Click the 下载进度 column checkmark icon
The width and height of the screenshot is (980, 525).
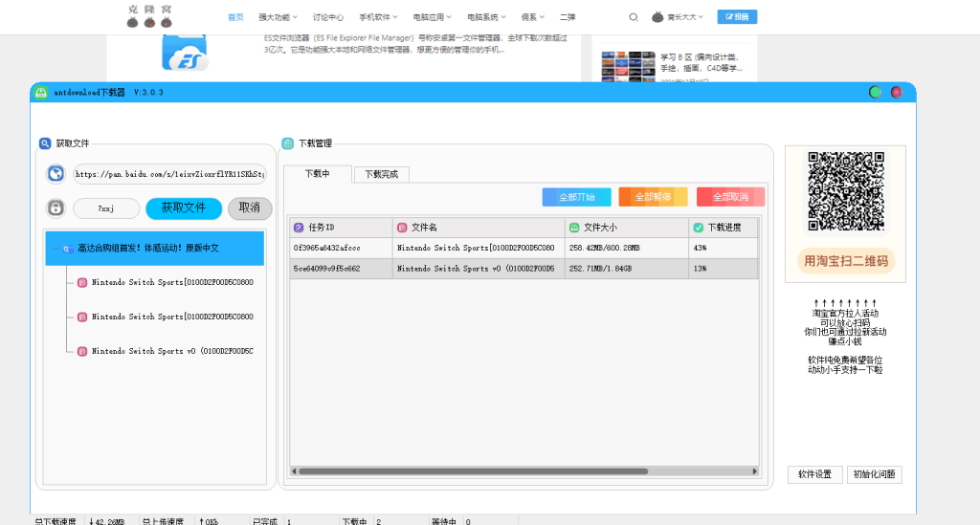coord(698,228)
